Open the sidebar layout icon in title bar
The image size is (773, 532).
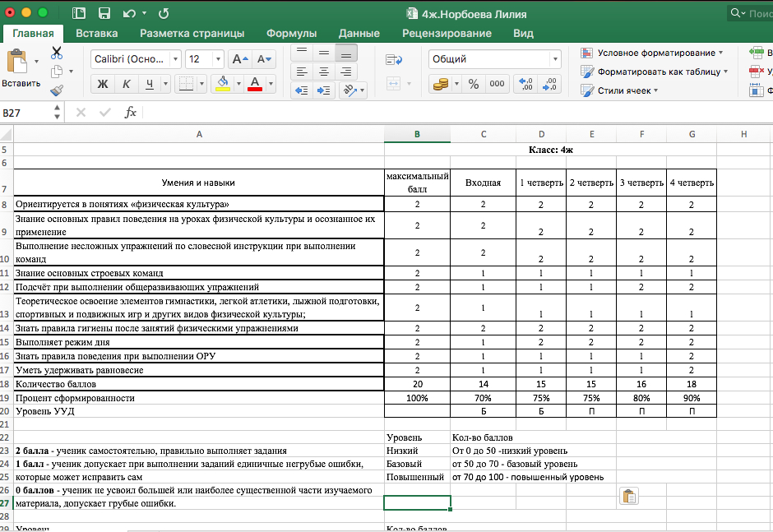79,13
